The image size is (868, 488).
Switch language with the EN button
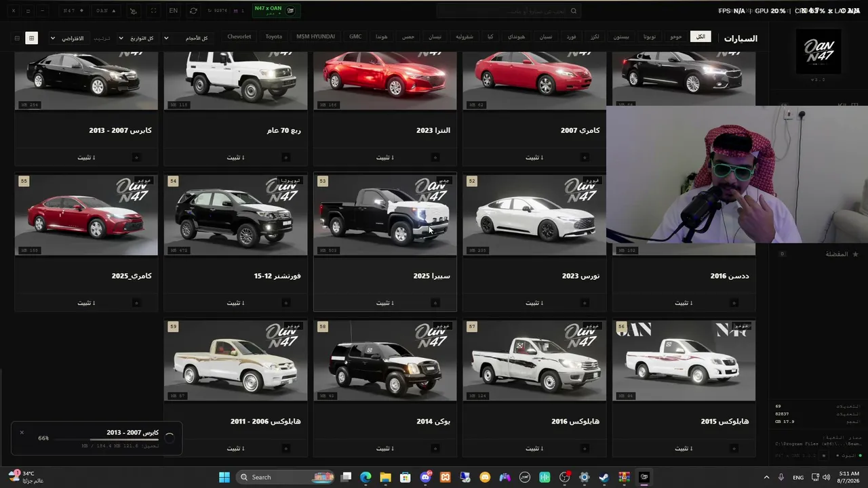[174, 11]
